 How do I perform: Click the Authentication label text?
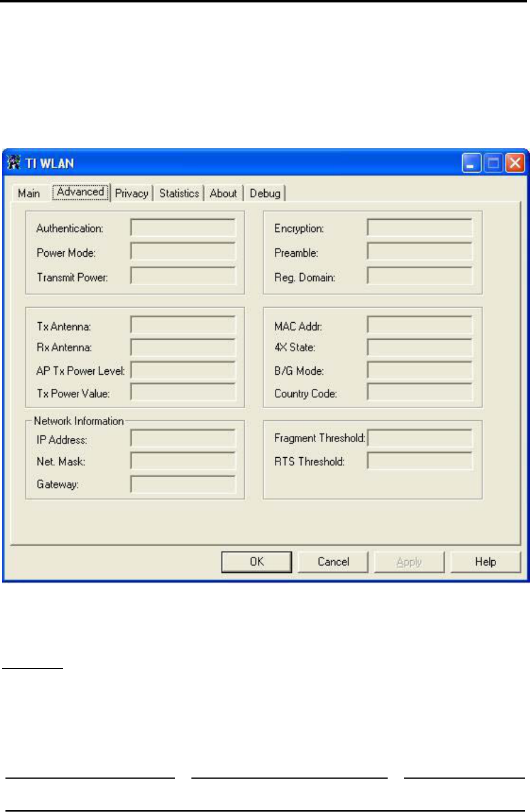coord(70,228)
